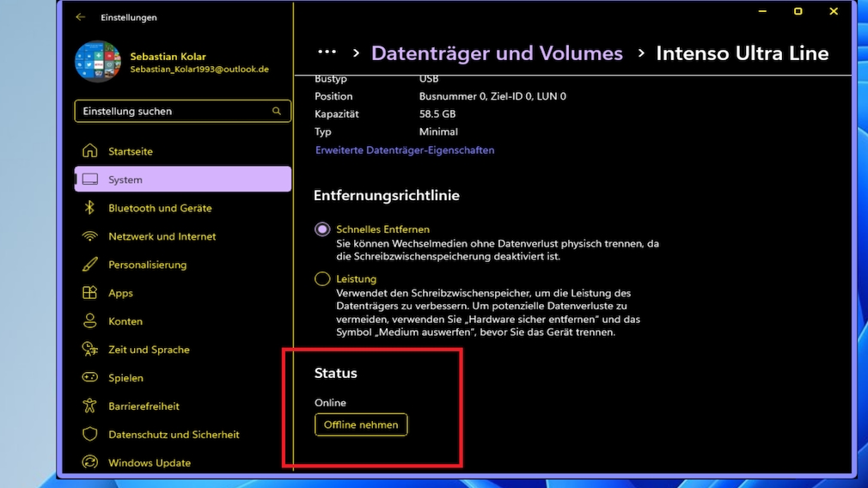The width and height of the screenshot is (868, 488).
Task: Open Startseite from the sidebar
Action: click(x=183, y=151)
